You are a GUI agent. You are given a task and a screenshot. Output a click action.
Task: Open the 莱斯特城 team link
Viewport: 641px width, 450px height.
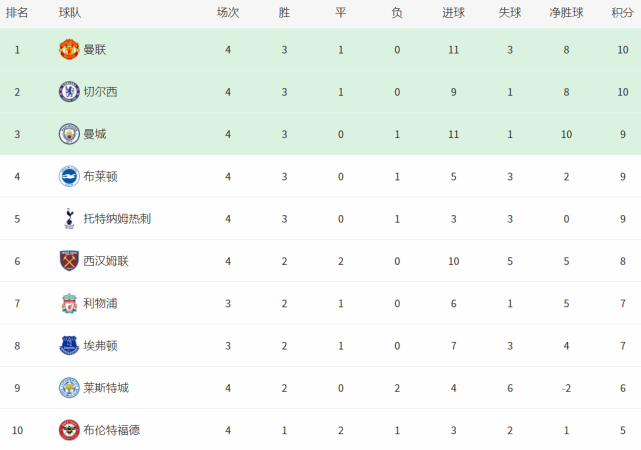106,388
